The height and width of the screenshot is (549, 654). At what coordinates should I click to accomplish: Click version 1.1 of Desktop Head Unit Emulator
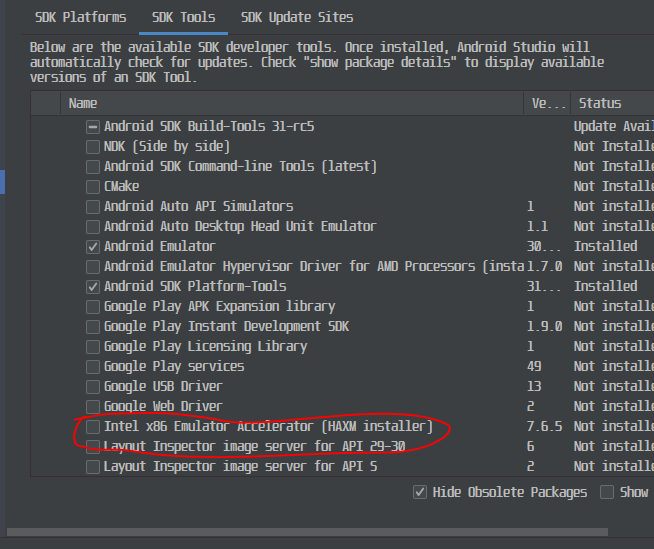point(537,227)
